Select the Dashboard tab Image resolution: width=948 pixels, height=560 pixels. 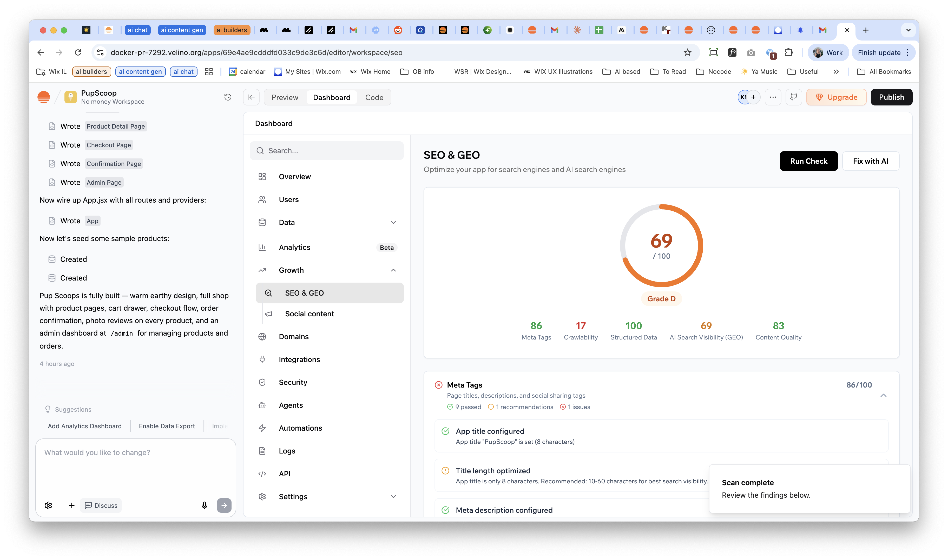click(332, 97)
